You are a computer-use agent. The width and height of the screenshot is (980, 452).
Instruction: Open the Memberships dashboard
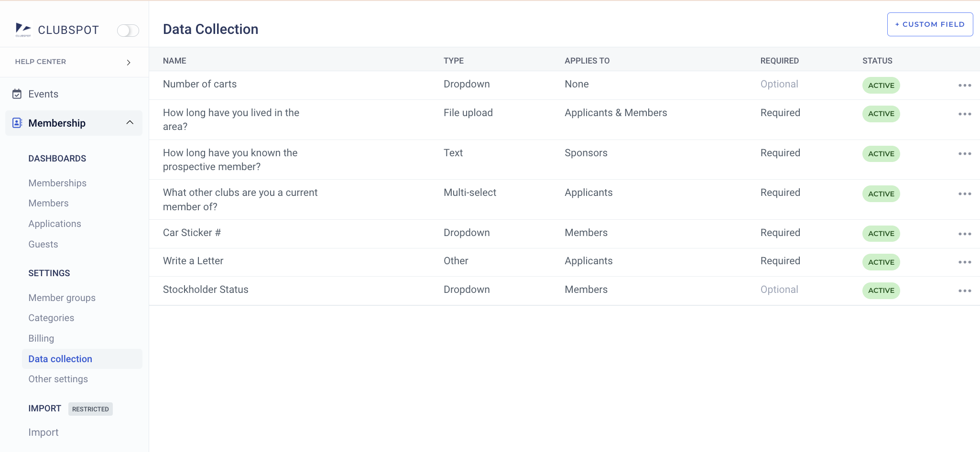(57, 183)
